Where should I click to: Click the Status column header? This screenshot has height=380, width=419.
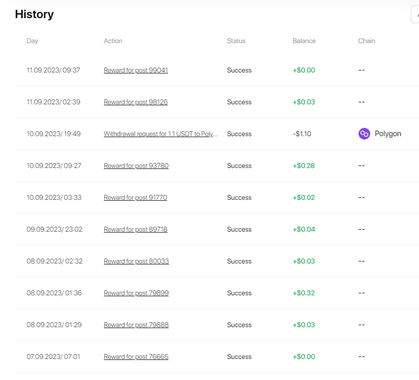(236, 41)
